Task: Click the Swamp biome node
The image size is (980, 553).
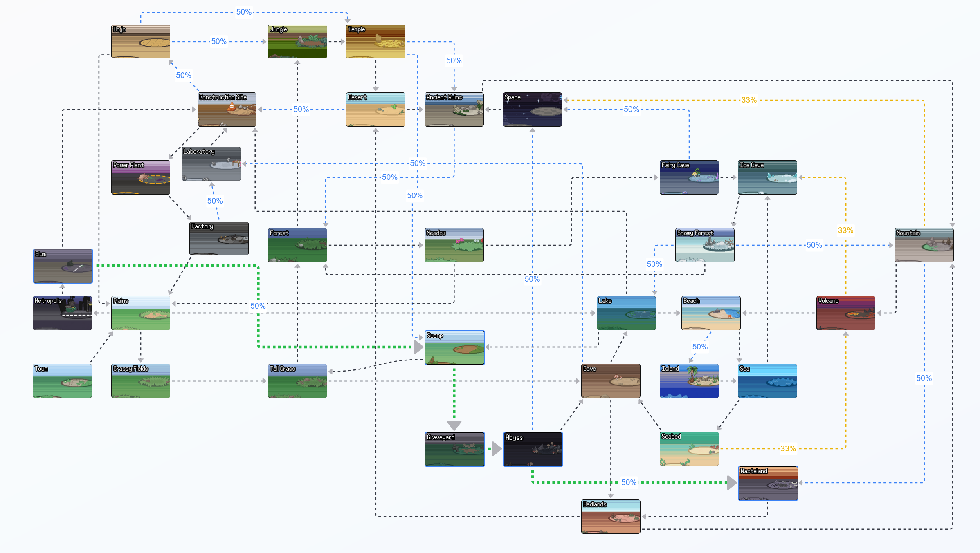Action: 454,347
